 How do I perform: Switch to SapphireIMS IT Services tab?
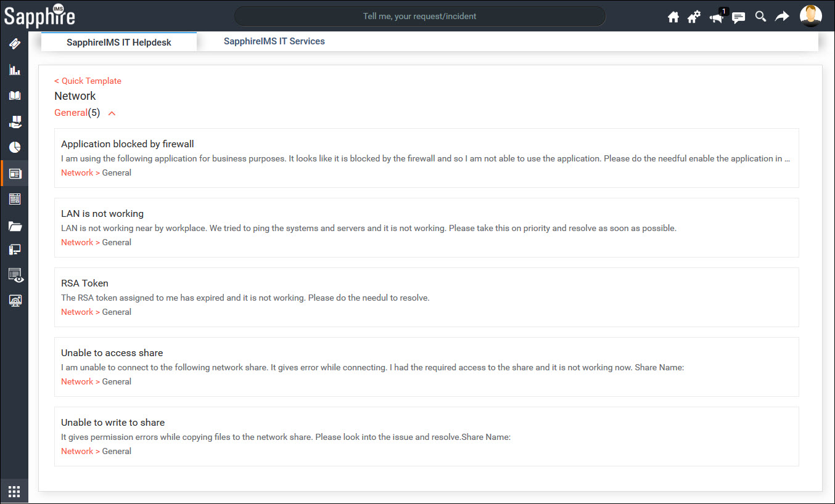pos(274,41)
